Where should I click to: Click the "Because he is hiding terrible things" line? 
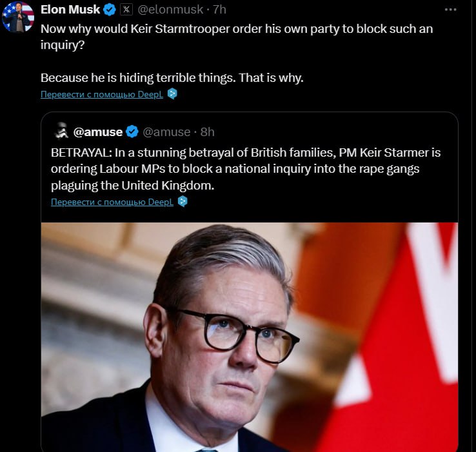coord(172,77)
